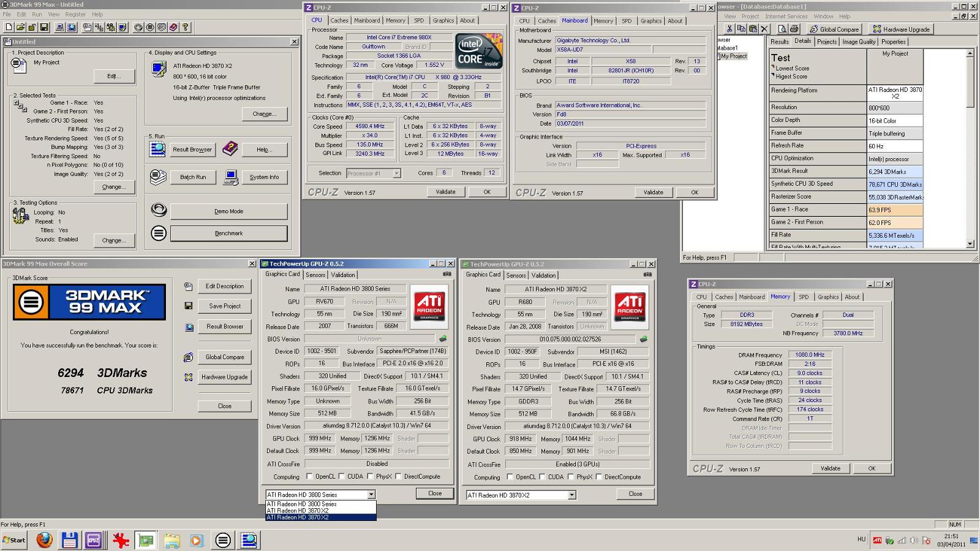
Task: Click Validate in the CPU-Z Memory window
Action: (x=831, y=468)
